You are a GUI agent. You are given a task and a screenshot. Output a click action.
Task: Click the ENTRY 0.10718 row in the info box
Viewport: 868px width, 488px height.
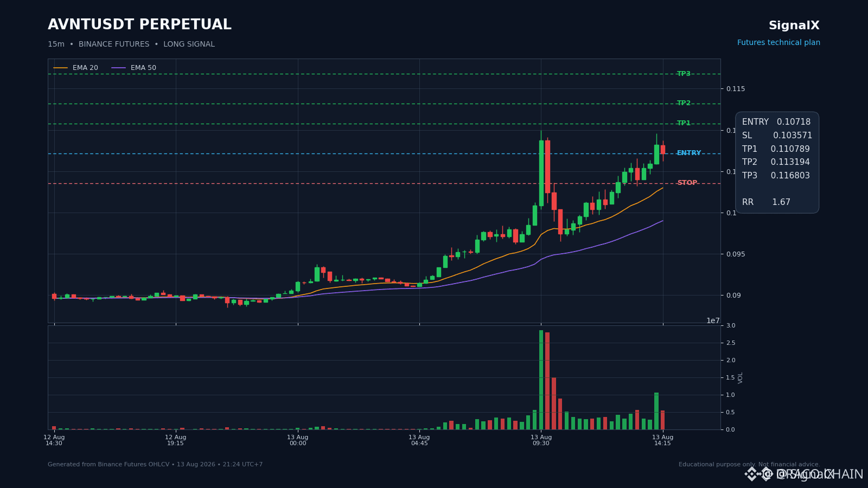[x=776, y=122]
